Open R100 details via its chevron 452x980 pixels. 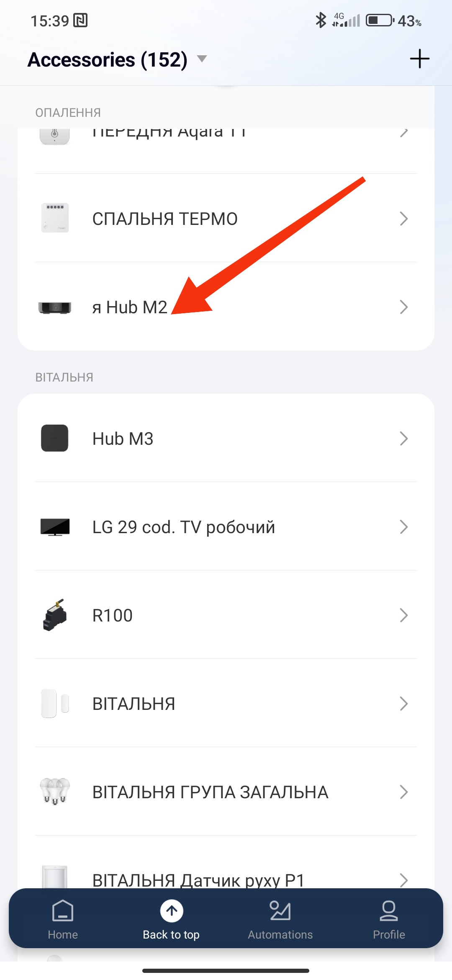tap(403, 615)
